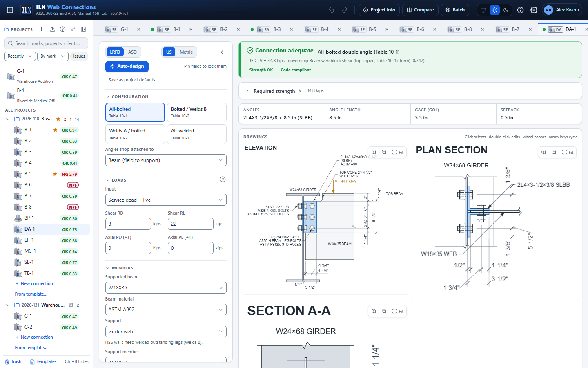Click the question mark icon beside PROJECTS
This screenshot has height=368, width=588.
(62, 29)
